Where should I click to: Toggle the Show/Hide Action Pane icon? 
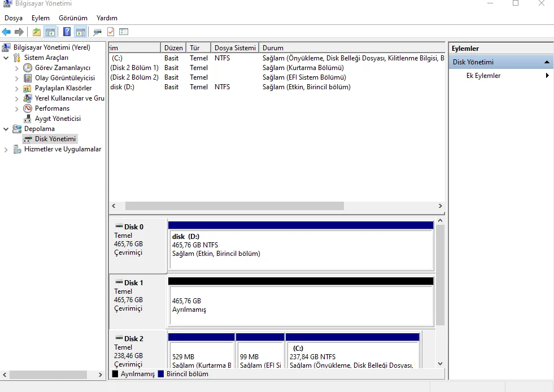tap(81, 32)
